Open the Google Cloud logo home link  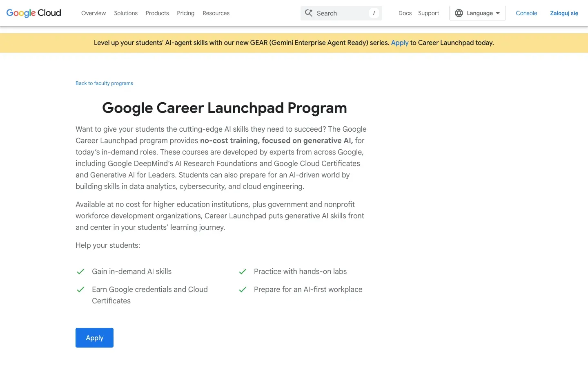(x=34, y=13)
